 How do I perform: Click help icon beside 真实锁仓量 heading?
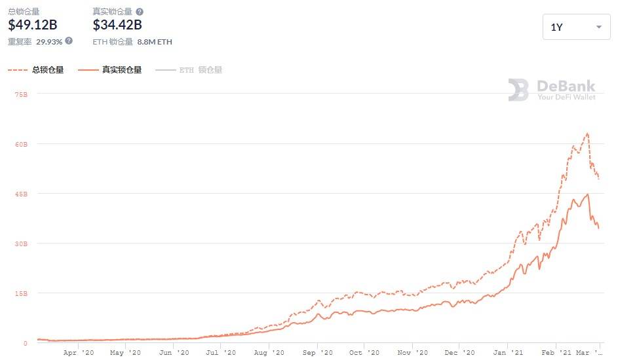tap(140, 12)
